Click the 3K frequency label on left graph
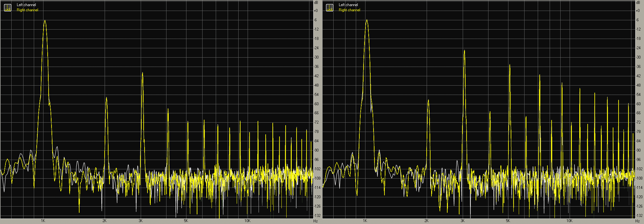644x224 pixels. 140,221
